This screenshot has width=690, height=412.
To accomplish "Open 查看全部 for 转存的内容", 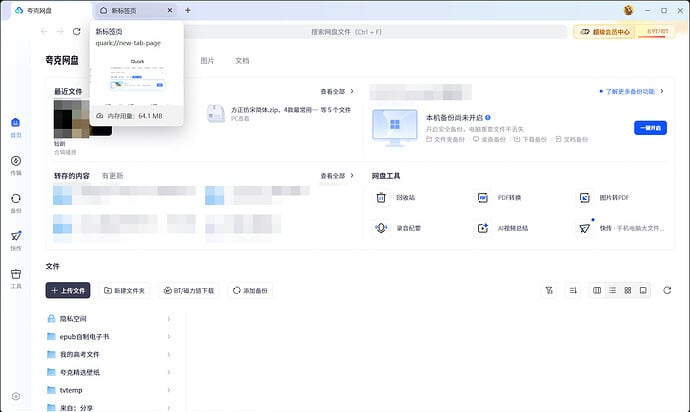I will (x=337, y=176).
